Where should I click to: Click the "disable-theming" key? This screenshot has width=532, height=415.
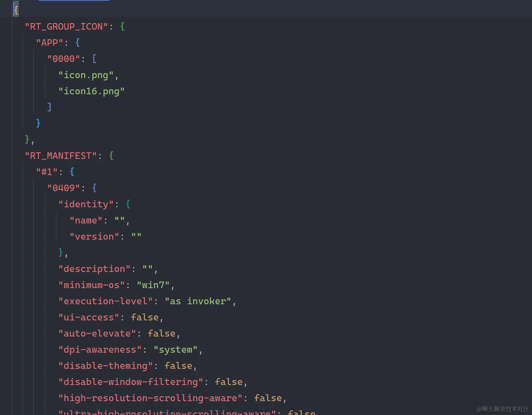[106, 366]
